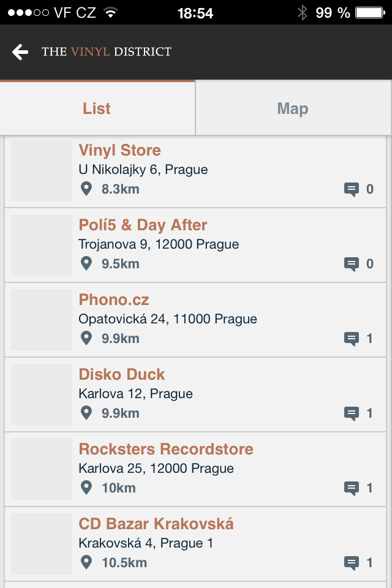
Task: Tap The Vinyl District logo
Action: coord(107,52)
